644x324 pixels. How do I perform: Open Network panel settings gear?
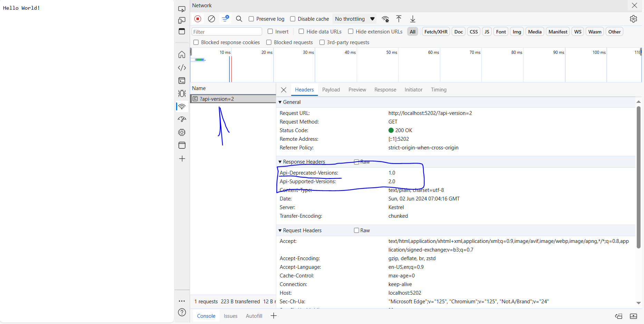[x=633, y=19]
